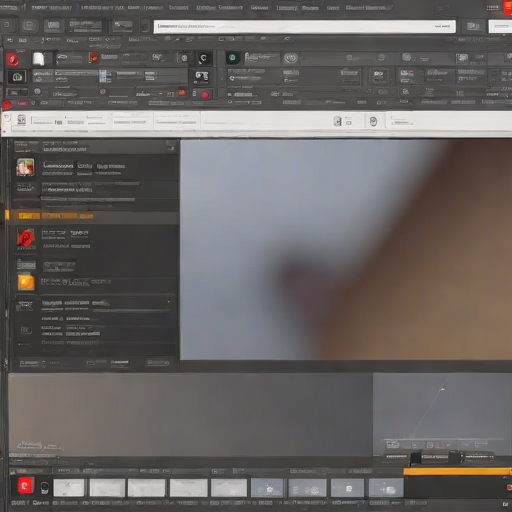The height and width of the screenshot is (512, 512).
Task: Select the first white thumbnail in filmstrip
Action: 69,488
